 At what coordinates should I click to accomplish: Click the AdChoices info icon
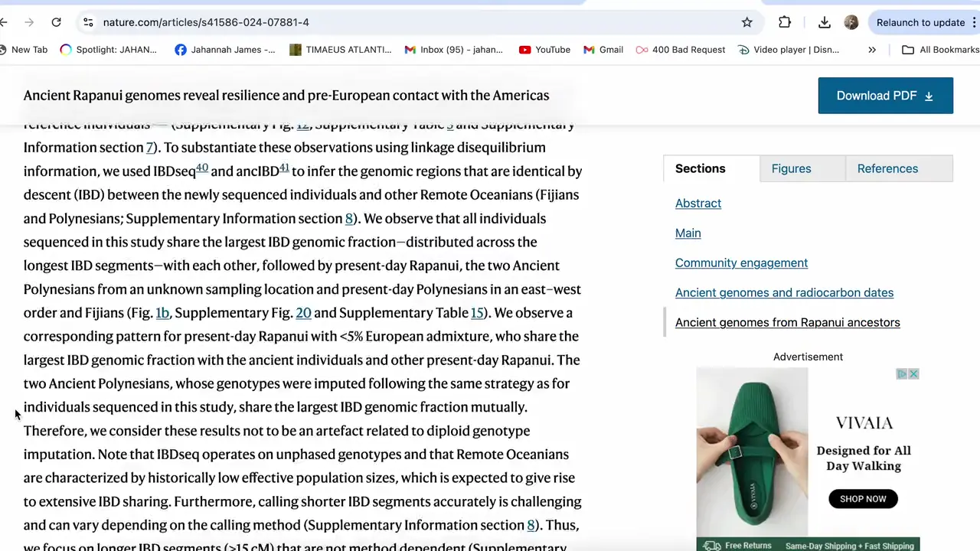(902, 374)
